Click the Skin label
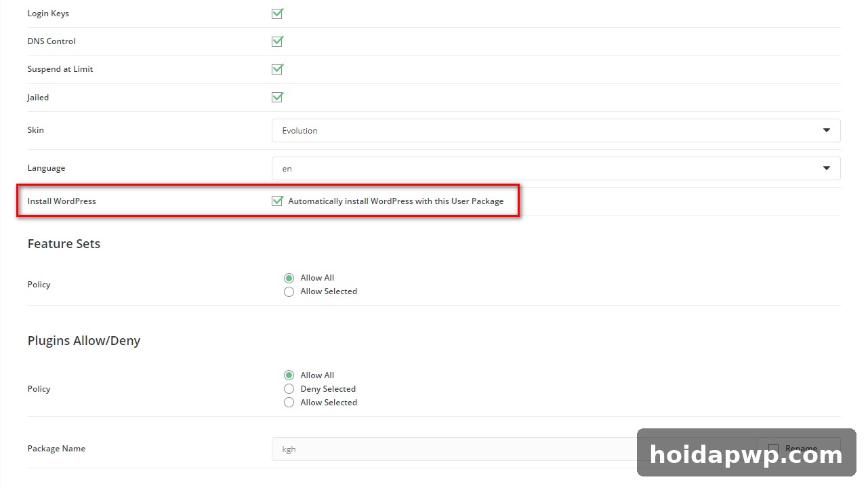The width and height of the screenshot is (868, 488). coord(36,130)
